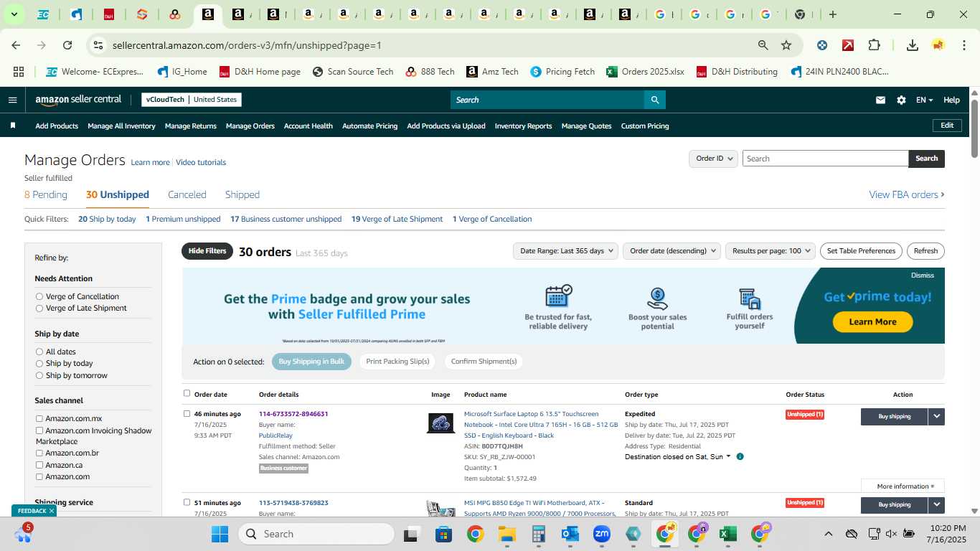Click the Amazon Seller Central logo
This screenshot has height=551, width=980.
tap(78, 100)
